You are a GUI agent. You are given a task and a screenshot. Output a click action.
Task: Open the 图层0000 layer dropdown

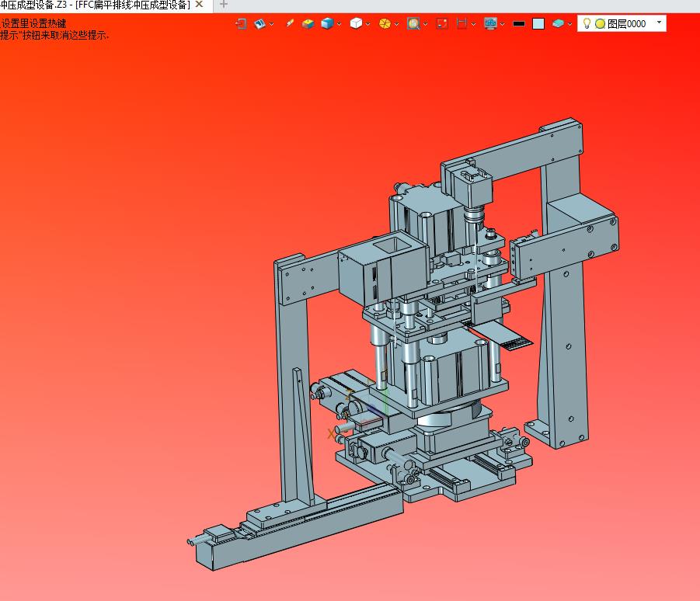click(x=659, y=23)
